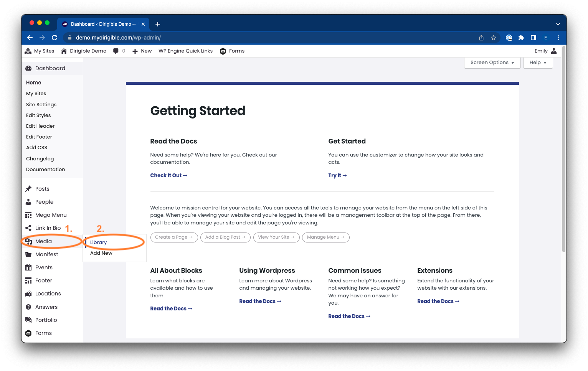Click New in the admin bar
The height and width of the screenshot is (371, 588).
(142, 51)
